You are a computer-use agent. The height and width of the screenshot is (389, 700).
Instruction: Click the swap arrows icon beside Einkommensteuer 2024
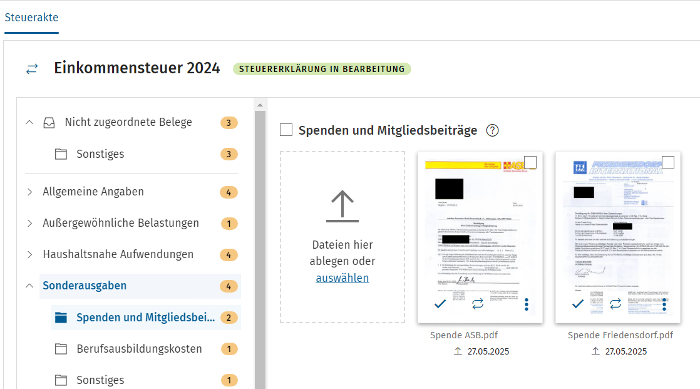32,69
